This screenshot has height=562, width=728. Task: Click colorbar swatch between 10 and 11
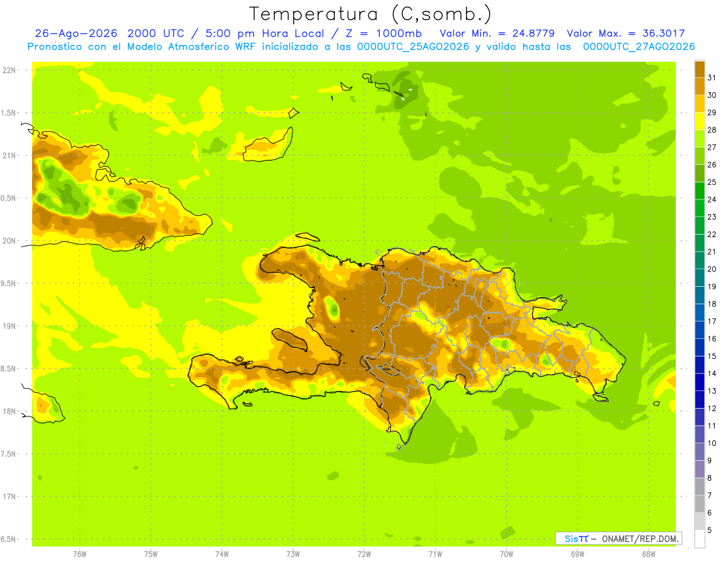coord(699,434)
